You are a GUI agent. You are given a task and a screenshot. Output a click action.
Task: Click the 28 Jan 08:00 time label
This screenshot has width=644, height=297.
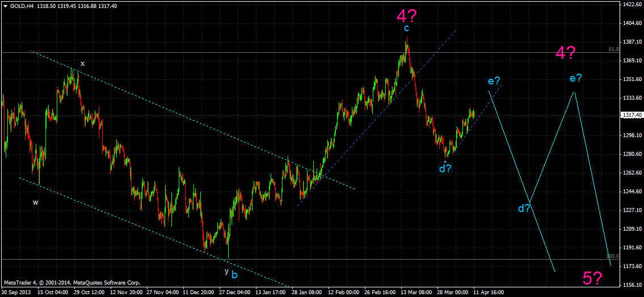tap(307, 292)
